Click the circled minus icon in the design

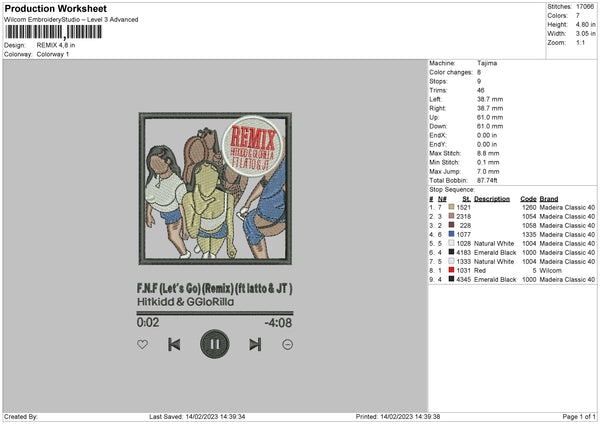(x=287, y=344)
